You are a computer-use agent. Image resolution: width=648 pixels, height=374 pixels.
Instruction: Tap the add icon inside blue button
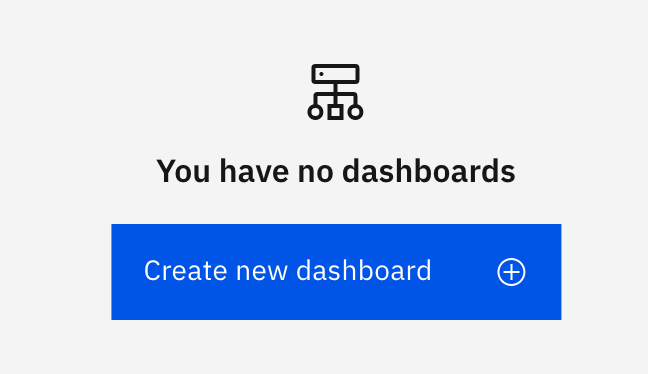pyautogui.click(x=511, y=272)
